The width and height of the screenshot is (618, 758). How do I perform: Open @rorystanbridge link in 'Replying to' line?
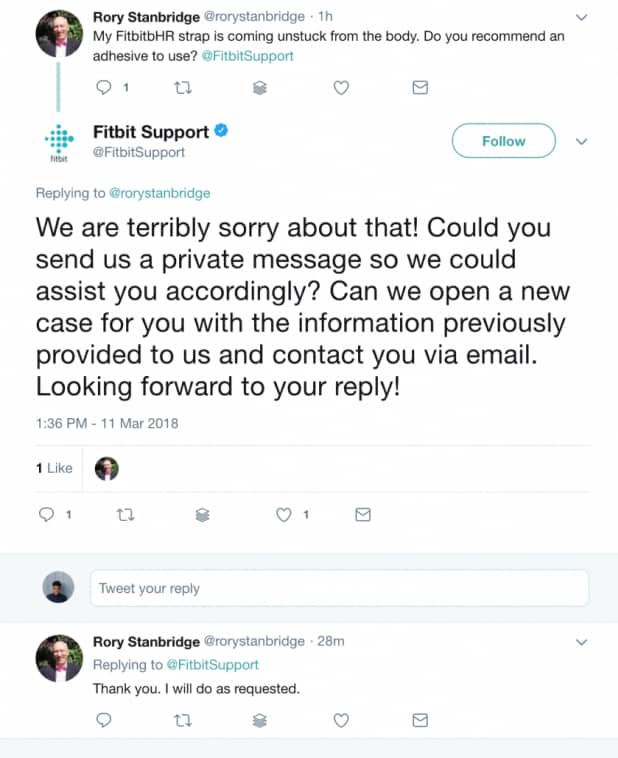(x=159, y=193)
